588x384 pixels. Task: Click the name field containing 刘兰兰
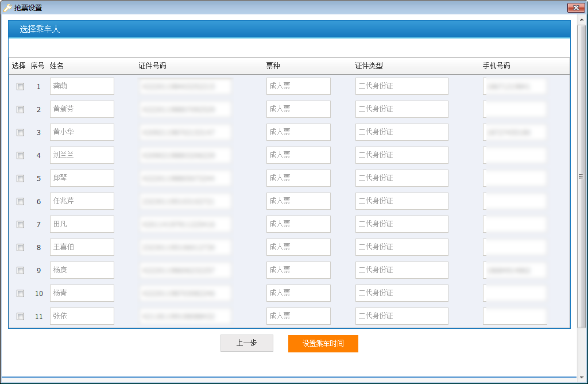coord(82,155)
